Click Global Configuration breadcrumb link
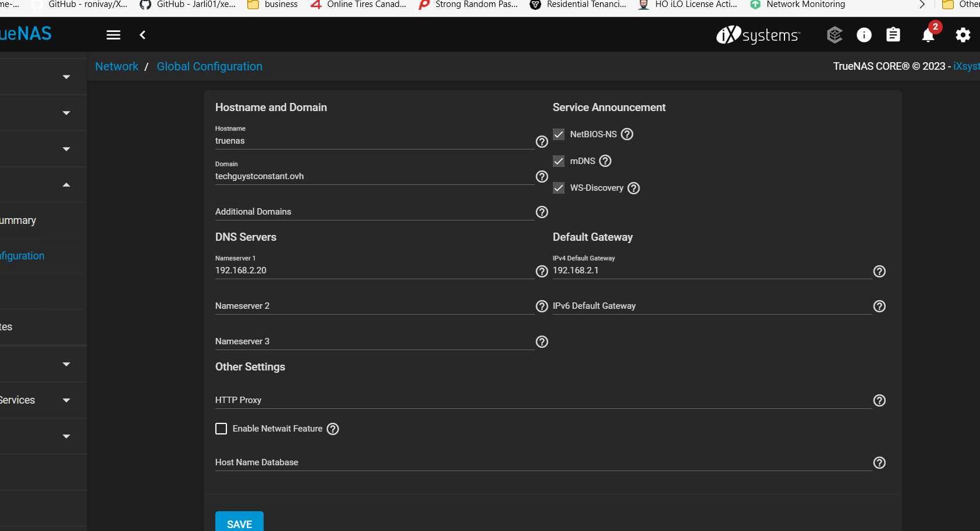The width and height of the screenshot is (980, 531). click(210, 66)
